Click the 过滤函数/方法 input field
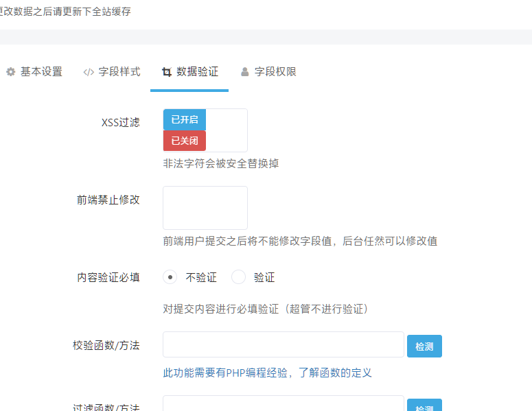Viewport: 532px width, 411px height. [284, 403]
